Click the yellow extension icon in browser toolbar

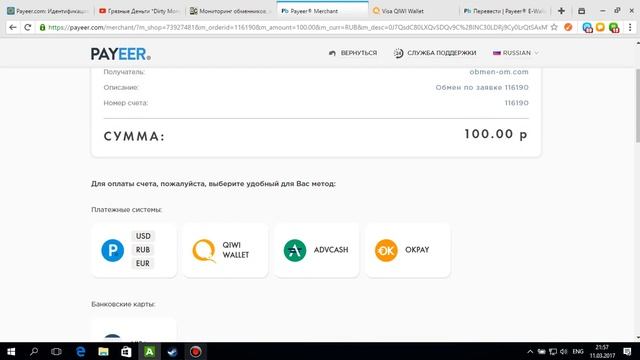pos(600,27)
